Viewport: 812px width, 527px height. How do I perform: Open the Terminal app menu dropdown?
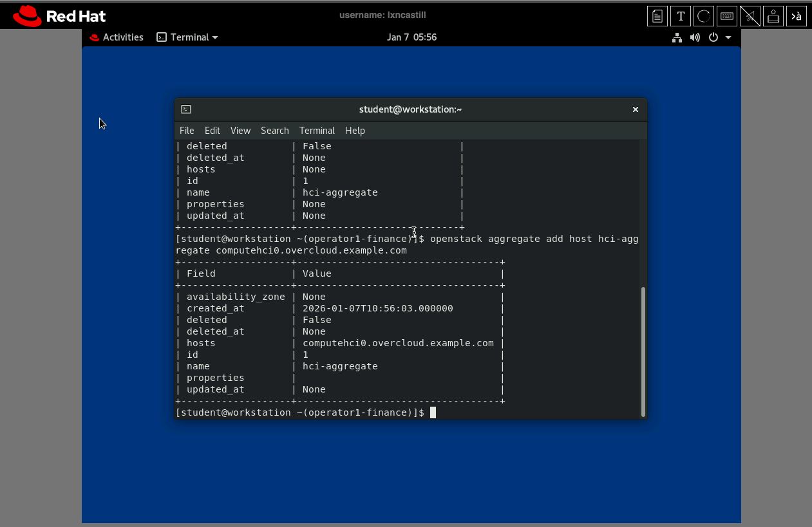point(187,37)
